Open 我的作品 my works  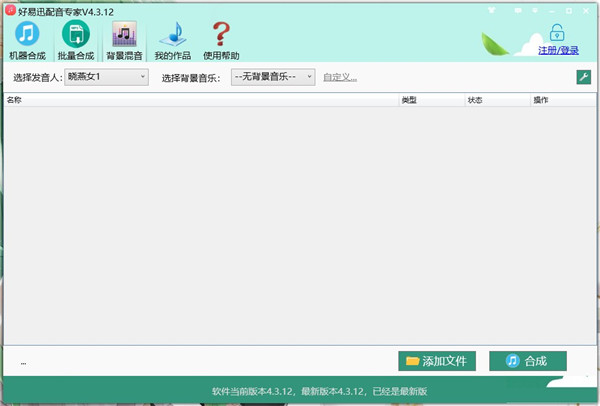(172, 40)
